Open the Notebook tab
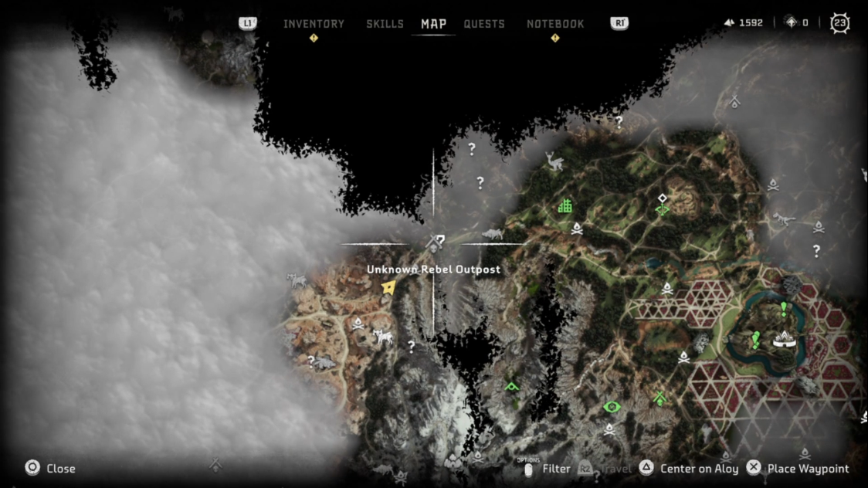The image size is (868, 488). pyautogui.click(x=555, y=24)
